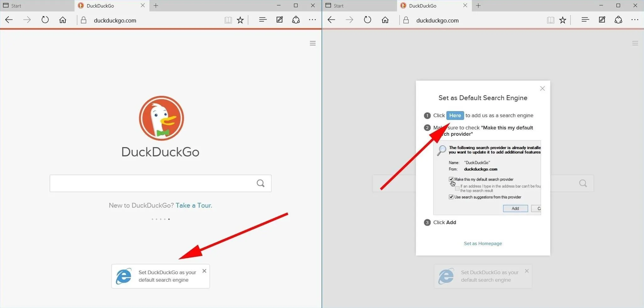This screenshot has height=308, width=644.
Task: Click the DuckDuckGo duck logo
Action: tap(161, 118)
